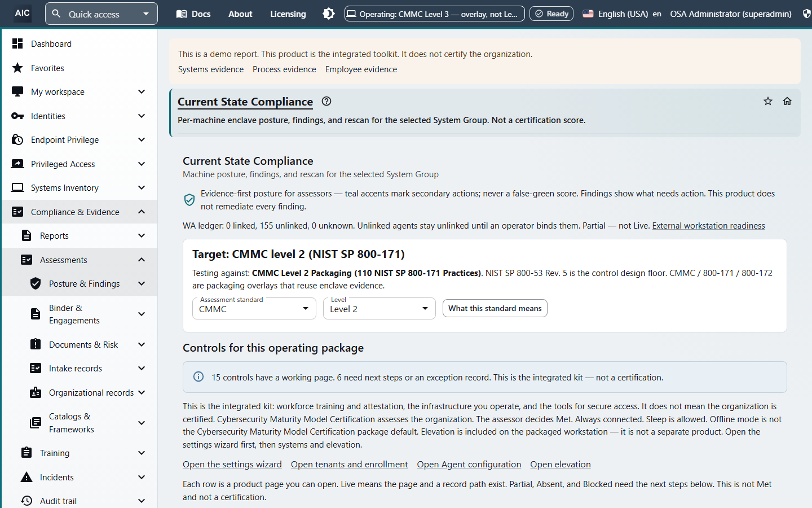Open the Quick access search box
Screen dimensions: 812x508
[101, 14]
